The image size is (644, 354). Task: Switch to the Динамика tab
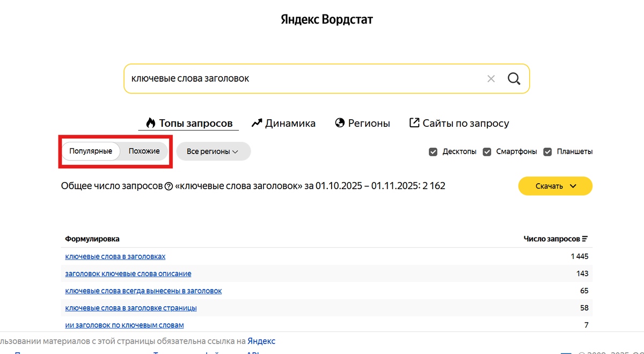pos(290,122)
